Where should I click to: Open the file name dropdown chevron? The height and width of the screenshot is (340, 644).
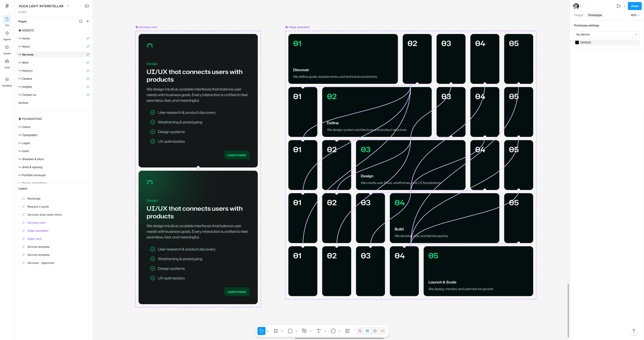point(68,6)
